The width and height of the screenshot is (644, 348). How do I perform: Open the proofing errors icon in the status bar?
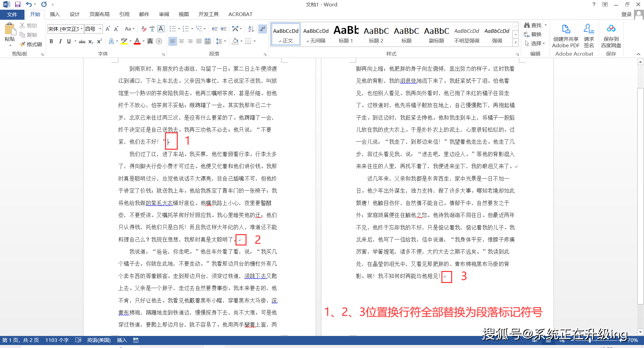tap(78, 340)
